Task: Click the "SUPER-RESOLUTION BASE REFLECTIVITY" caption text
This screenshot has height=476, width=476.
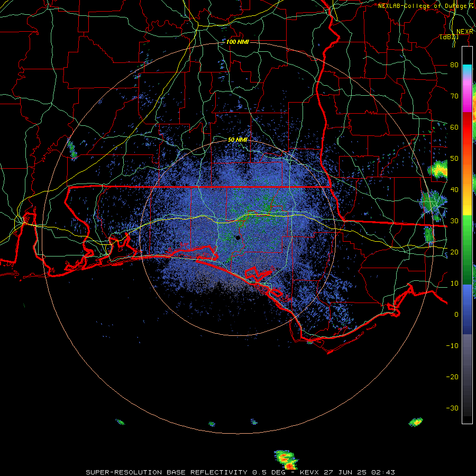Action: coord(167,472)
